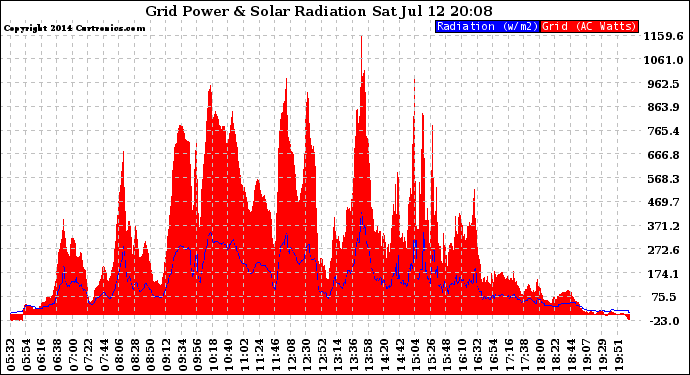Click the x-axis time label 09:34
This screenshot has width=690, height=375.
181,354
